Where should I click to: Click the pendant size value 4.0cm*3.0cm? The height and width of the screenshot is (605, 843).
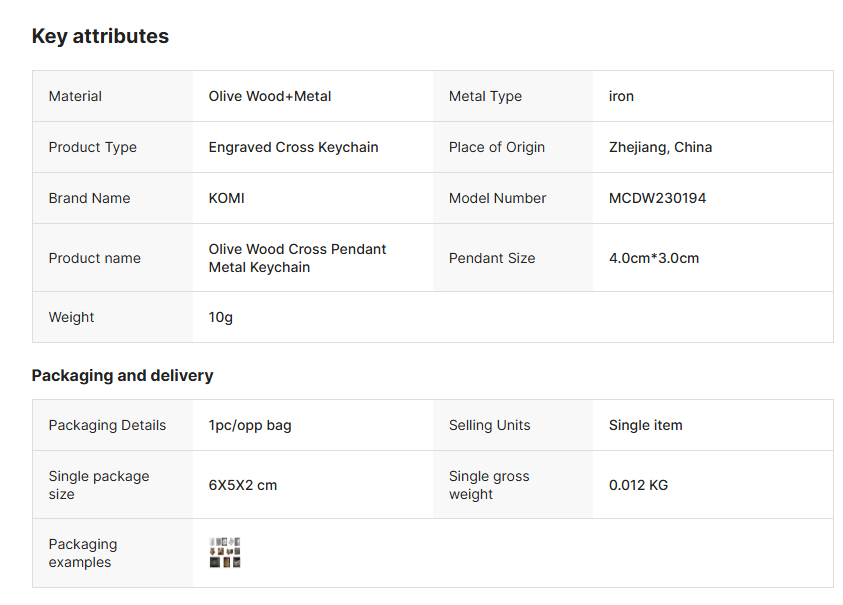pos(654,258)
